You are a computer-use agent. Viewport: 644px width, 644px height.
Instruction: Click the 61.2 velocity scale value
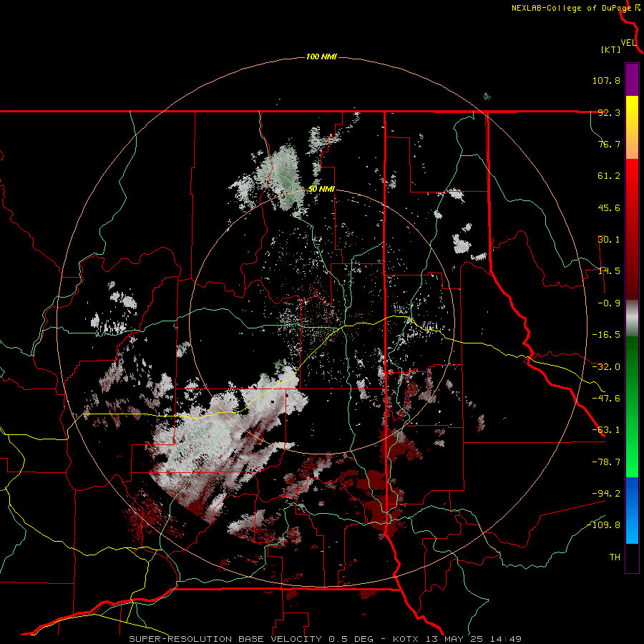coord(609,176)
